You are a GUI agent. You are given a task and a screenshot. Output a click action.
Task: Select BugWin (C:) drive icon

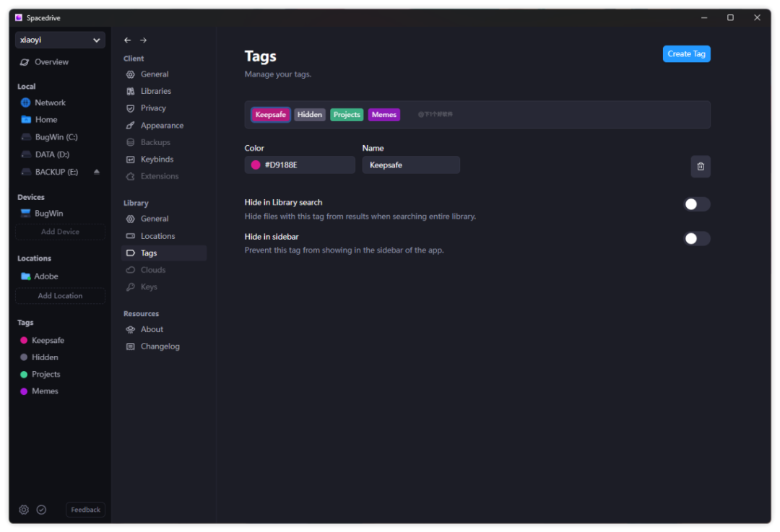click(26, 136)
